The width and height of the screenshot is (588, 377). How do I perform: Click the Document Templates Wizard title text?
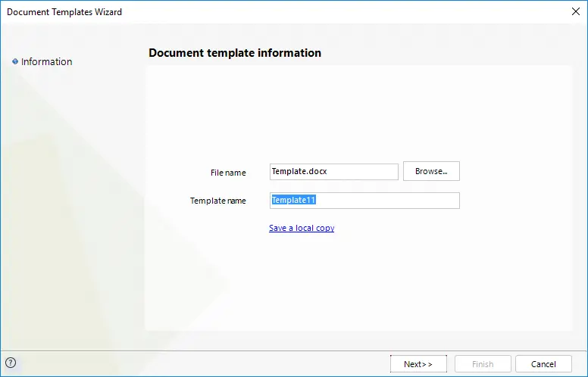point(64,12)
